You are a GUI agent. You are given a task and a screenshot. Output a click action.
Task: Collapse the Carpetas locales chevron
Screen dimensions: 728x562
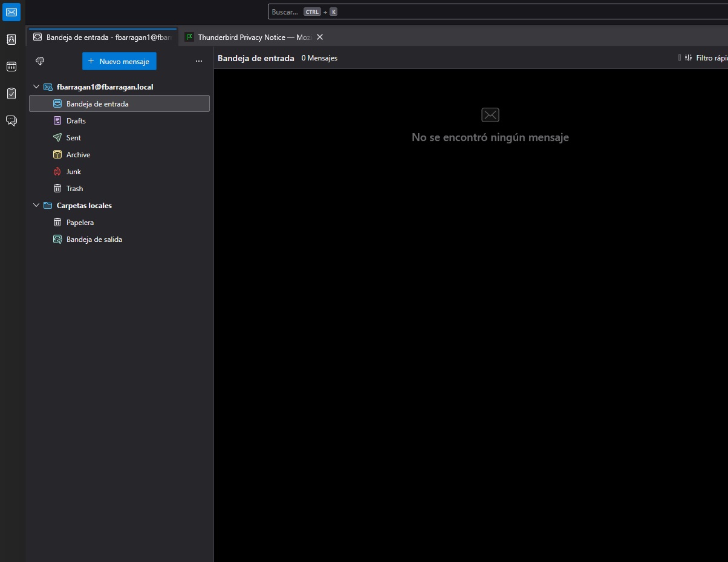tap(36, 206)
